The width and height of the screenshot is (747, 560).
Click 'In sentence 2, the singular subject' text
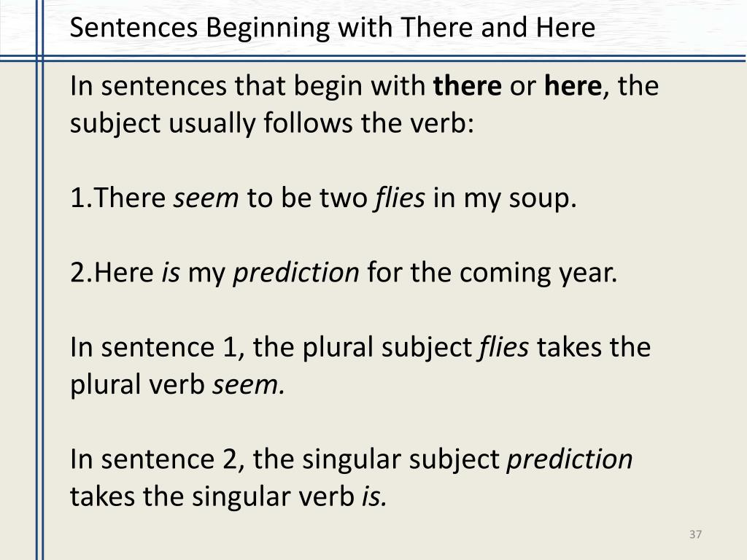(285, 460)
